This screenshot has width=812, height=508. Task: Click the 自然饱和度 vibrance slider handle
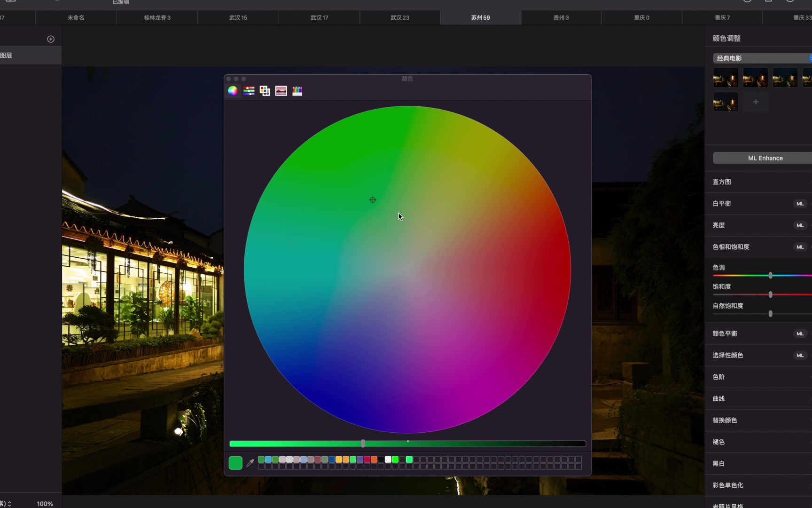(x=770, y=314)
